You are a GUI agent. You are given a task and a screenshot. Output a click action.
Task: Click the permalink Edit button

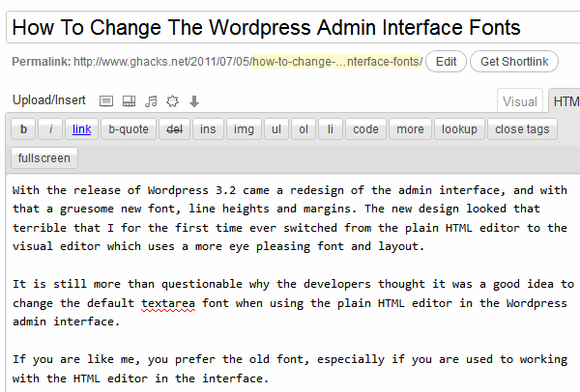click(446, 62)
